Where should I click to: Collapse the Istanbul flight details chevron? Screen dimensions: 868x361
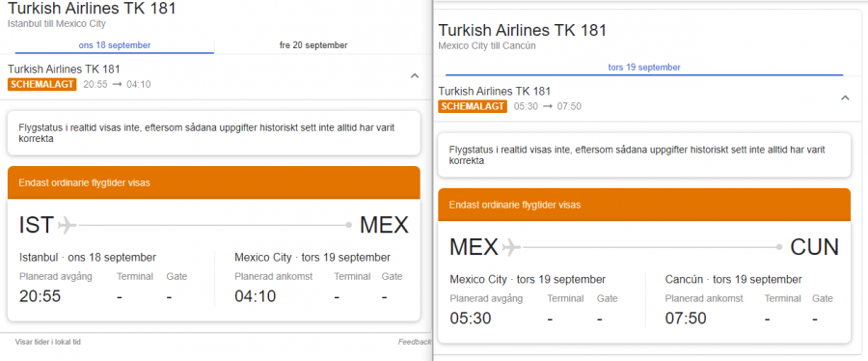pos(414,76)
